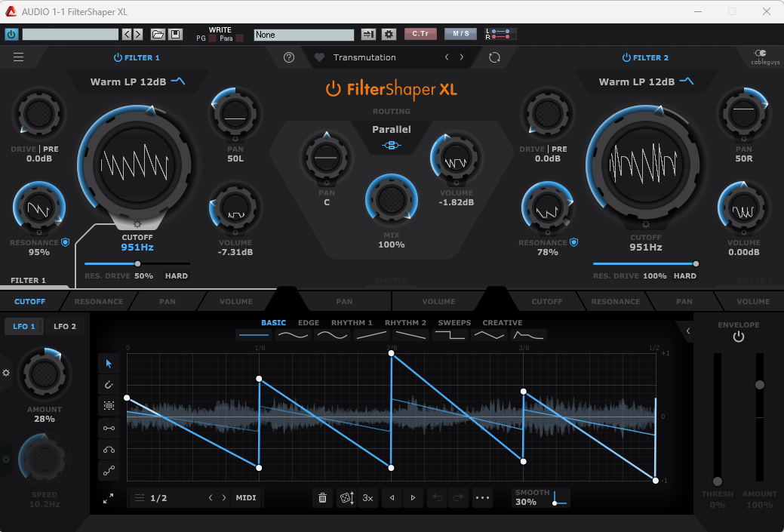Open the Parallel routing selector

[x=392, y=136]
